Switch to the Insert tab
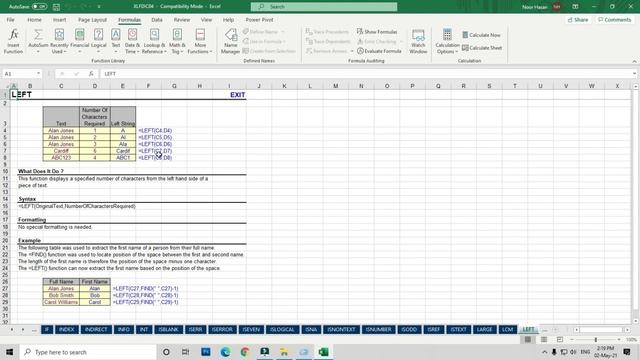 (59, 20)
